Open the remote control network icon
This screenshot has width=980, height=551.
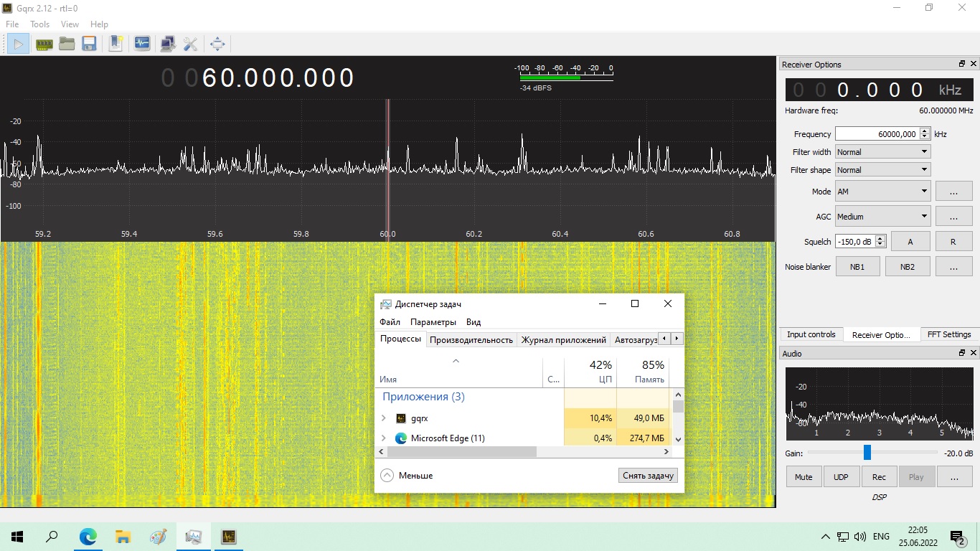168,44
